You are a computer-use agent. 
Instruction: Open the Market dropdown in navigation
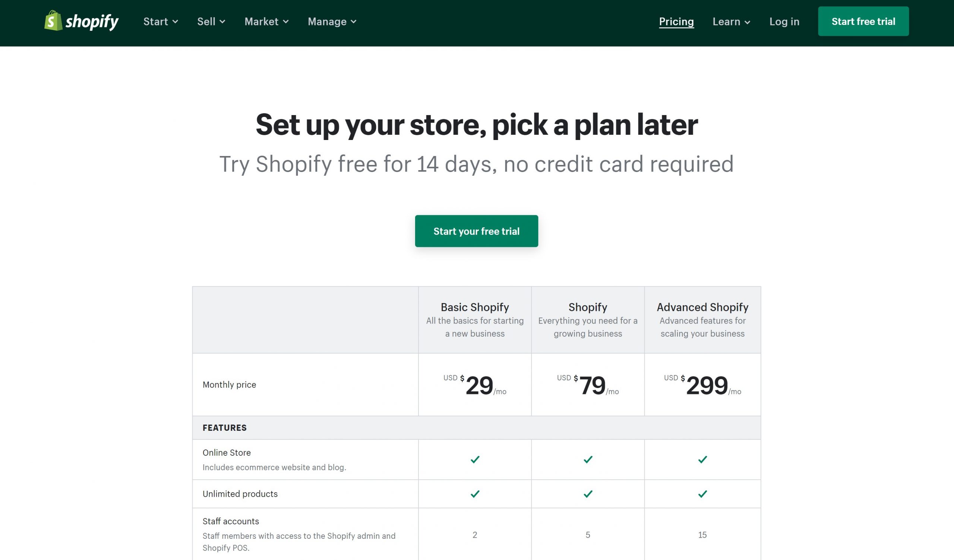[266, 22]
